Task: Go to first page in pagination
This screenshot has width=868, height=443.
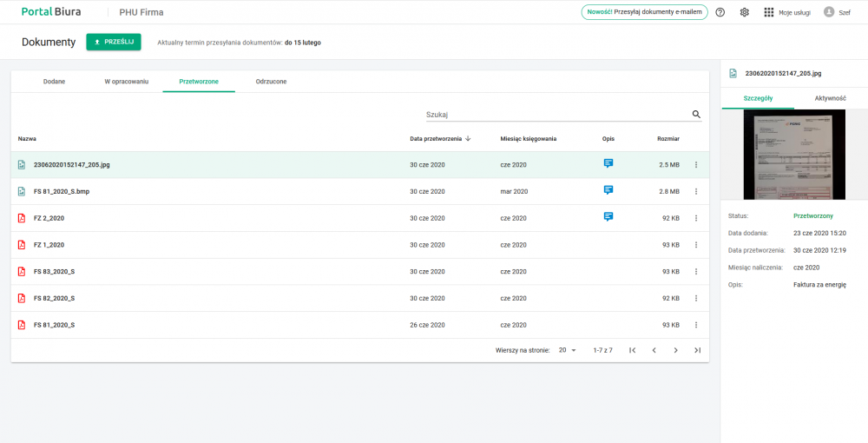Action: click(x=632, y=350)
